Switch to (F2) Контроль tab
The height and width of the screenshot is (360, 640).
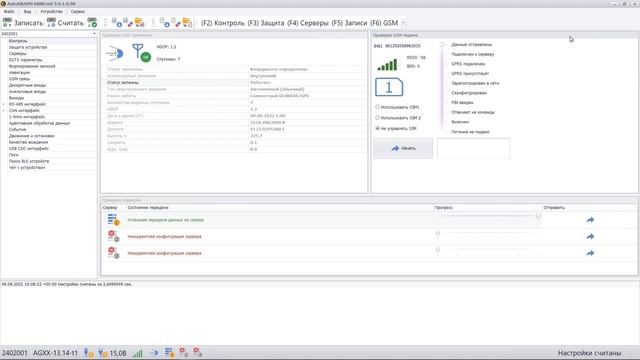pos(223,23)
